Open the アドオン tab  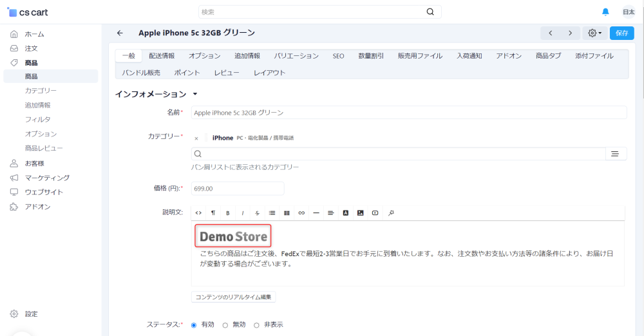point(509,56)
